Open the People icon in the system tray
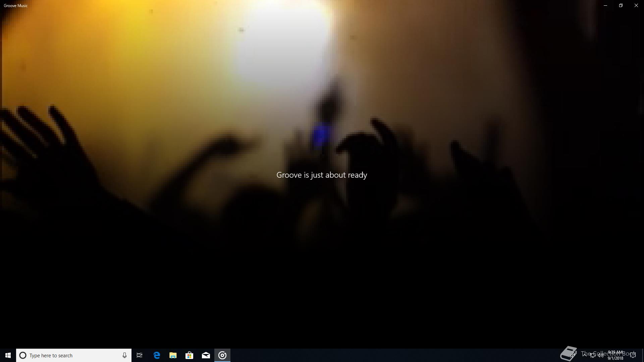 [573, 355]
